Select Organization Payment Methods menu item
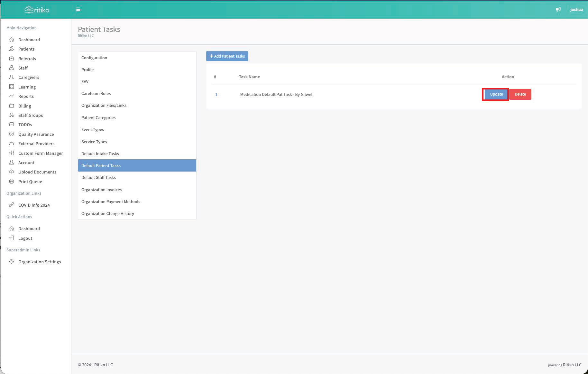Viewport: 588px width, 374px height. pyautogui.click(x=111, y=201)
